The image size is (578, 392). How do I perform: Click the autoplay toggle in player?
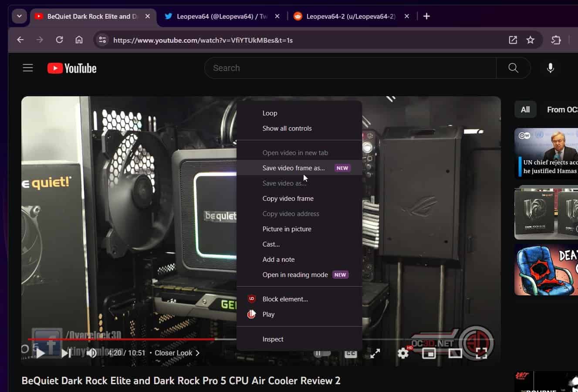coord(322,353)
